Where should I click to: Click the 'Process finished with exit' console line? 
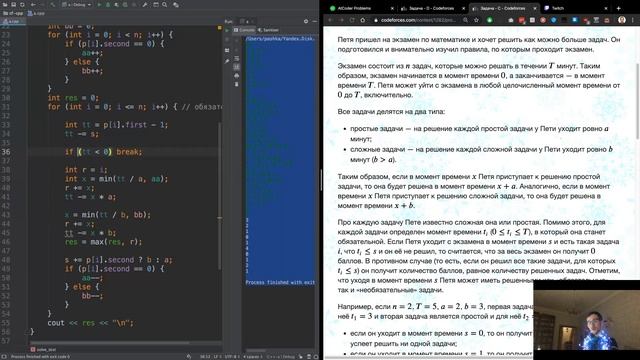click(x=280, y=282)
